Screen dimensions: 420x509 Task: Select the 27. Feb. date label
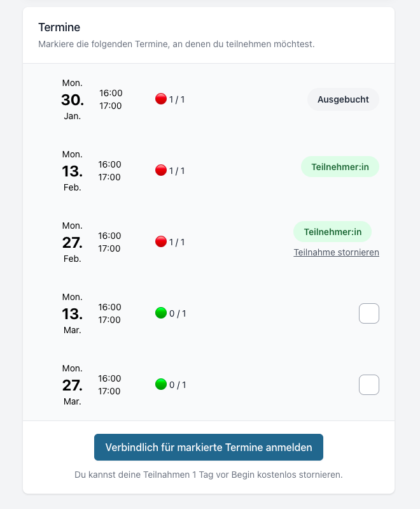coord(73,242)
